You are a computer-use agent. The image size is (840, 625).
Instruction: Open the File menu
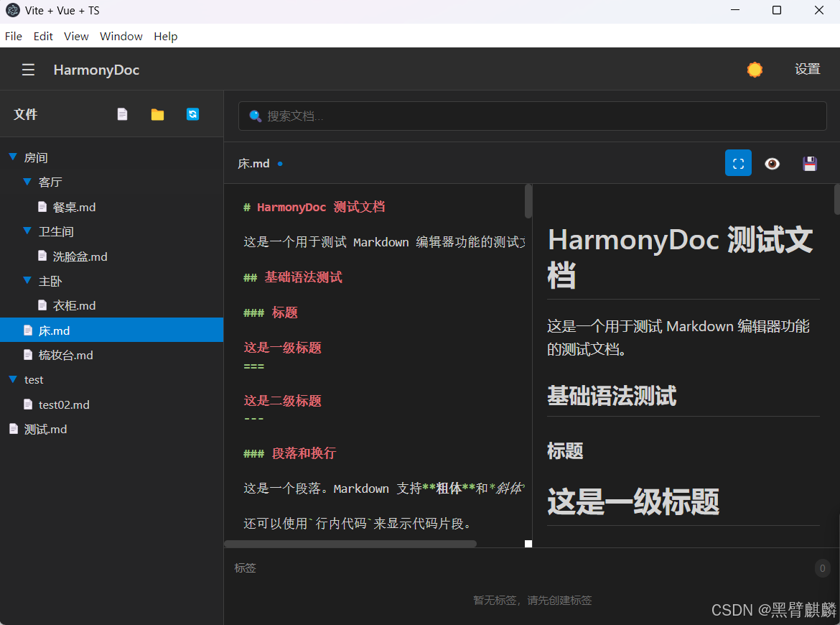click(x=14, y=37)
